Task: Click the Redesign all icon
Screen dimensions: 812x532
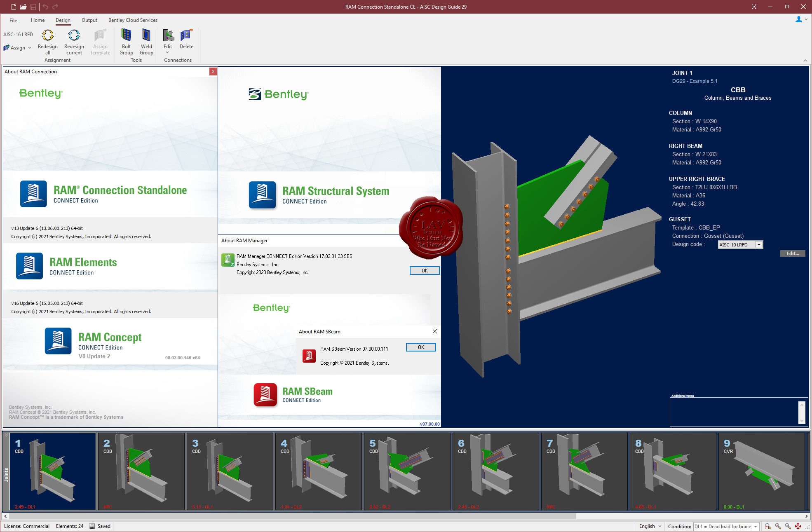Action: coord(48,35)
